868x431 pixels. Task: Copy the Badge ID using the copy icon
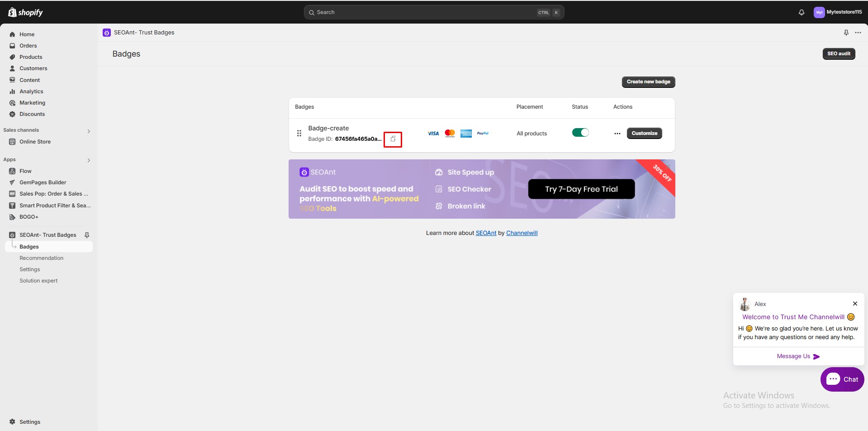click(x=392, y=139)
